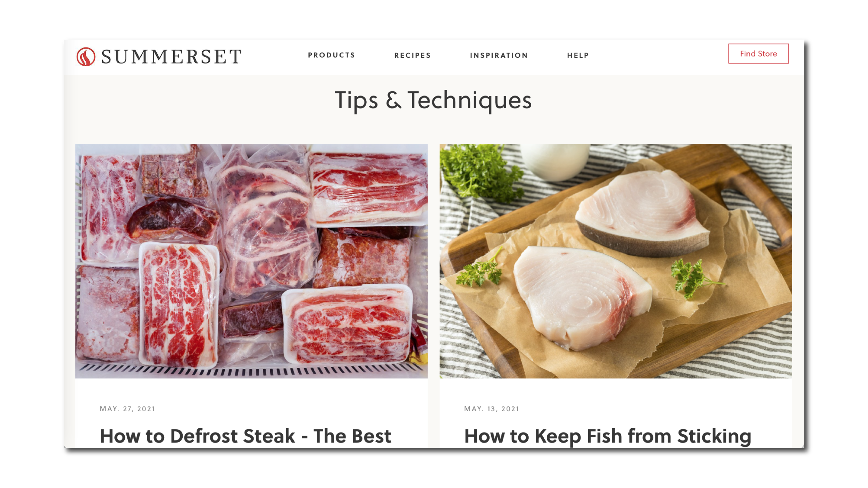
Task: Click the May 13, 2021 article date
Action: (x=492, y=409)
